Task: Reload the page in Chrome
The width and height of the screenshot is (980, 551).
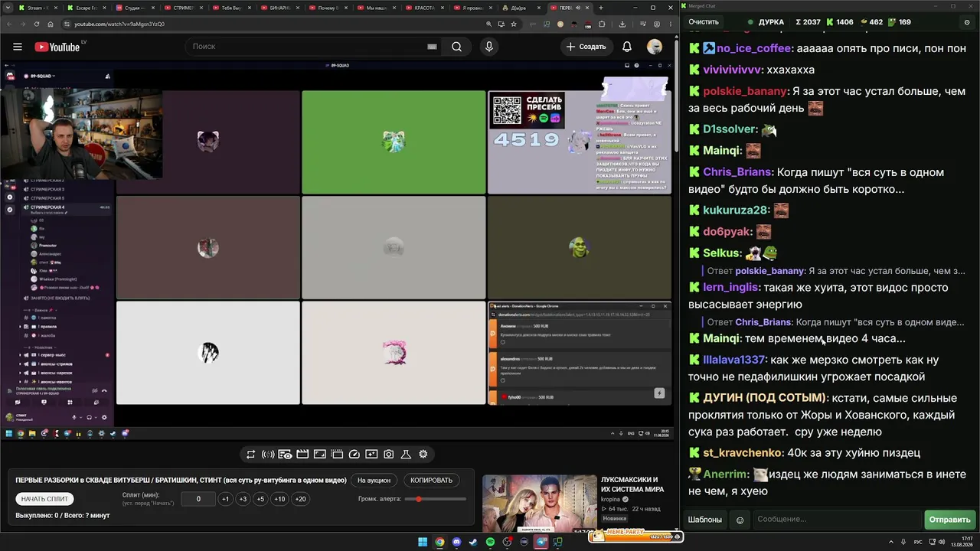Action: 37,24
